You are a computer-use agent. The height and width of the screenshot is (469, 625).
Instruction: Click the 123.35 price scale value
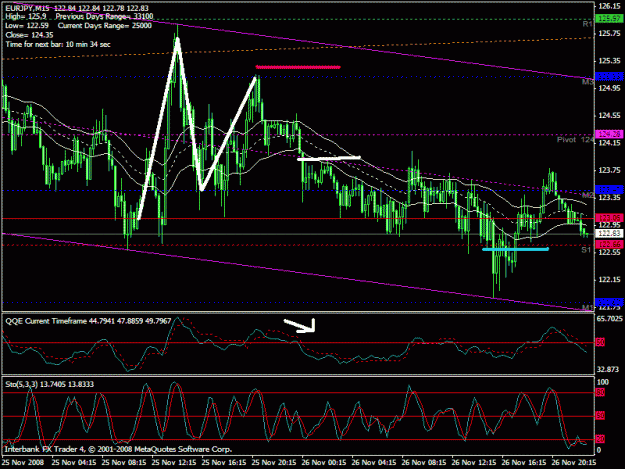coord(609,198)
